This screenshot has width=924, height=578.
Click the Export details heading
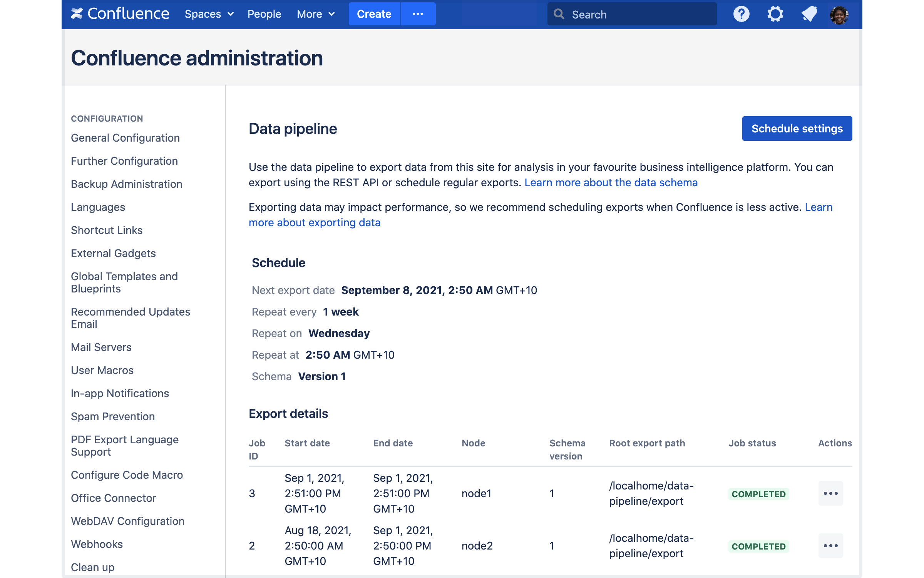coord(288,414)
